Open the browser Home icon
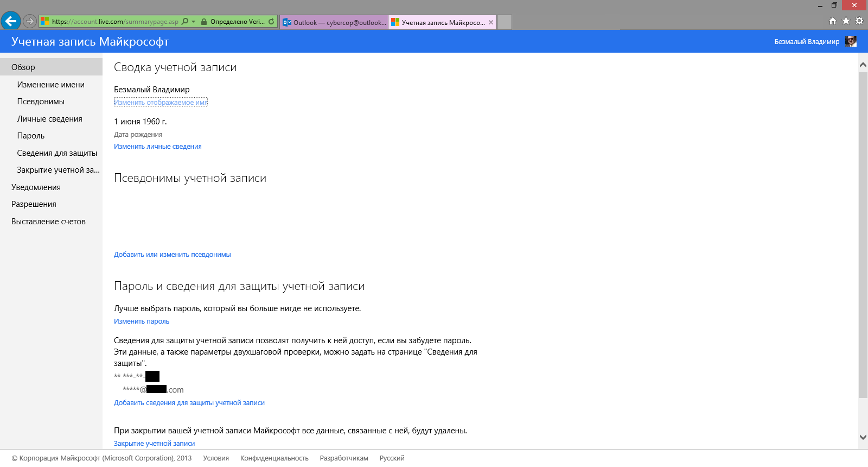The width and height of the screenshot is (868, 467). [833, 21]
